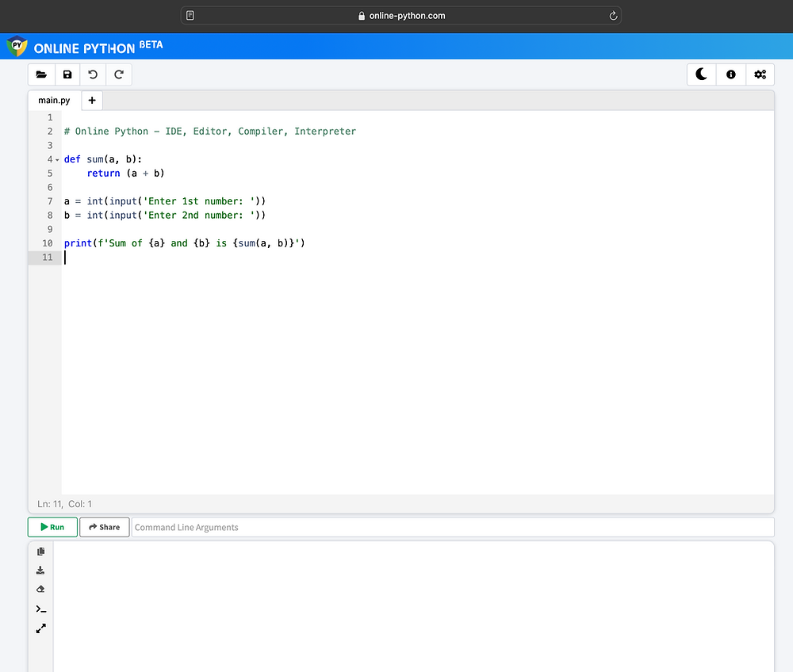Add a new file tab with plus
Viewport: 793px width, 672px height.
click(92, 101)
